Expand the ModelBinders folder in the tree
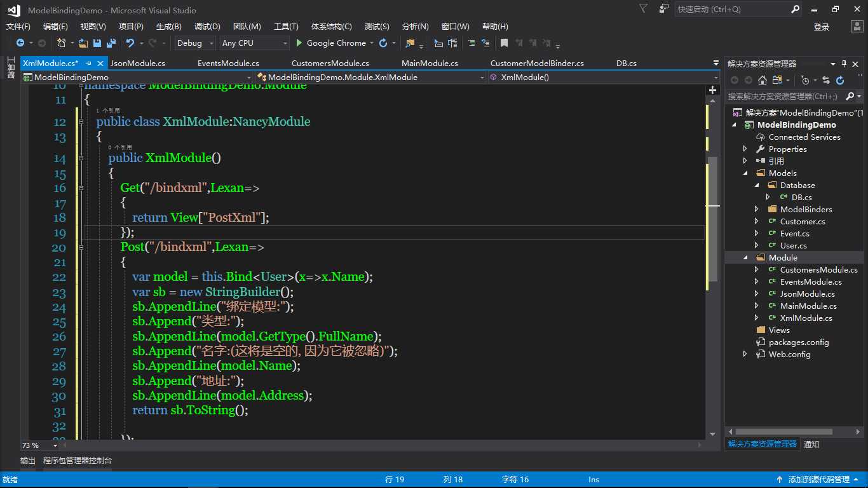The height and width of the screenshot is (488, 868). point(756,209)
